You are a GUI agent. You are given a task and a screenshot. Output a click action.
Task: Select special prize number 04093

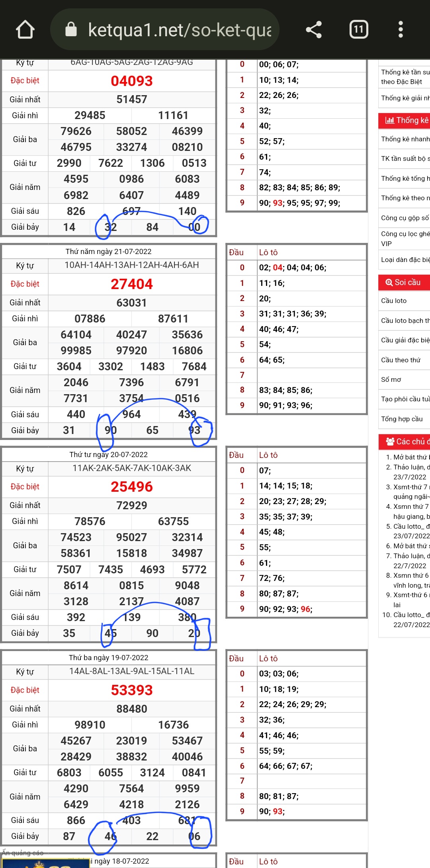point(132,81)
